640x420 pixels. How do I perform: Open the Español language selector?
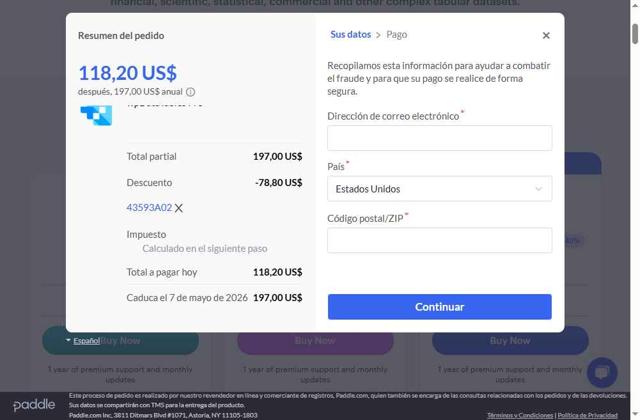pyautogui.click(x=83, y=341)
